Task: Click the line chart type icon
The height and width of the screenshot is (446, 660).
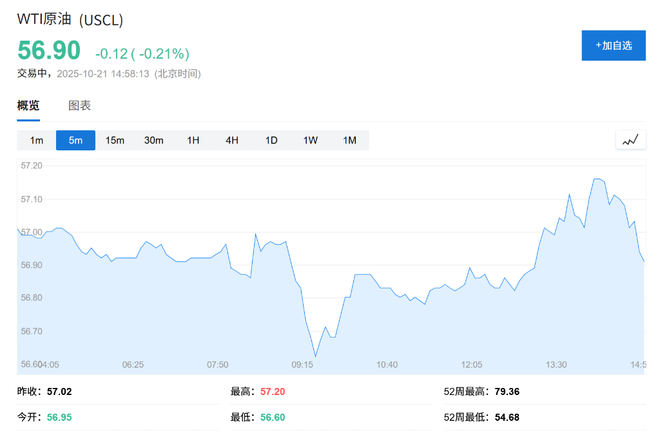Action: pyautogui.click(x=629, y=140)
